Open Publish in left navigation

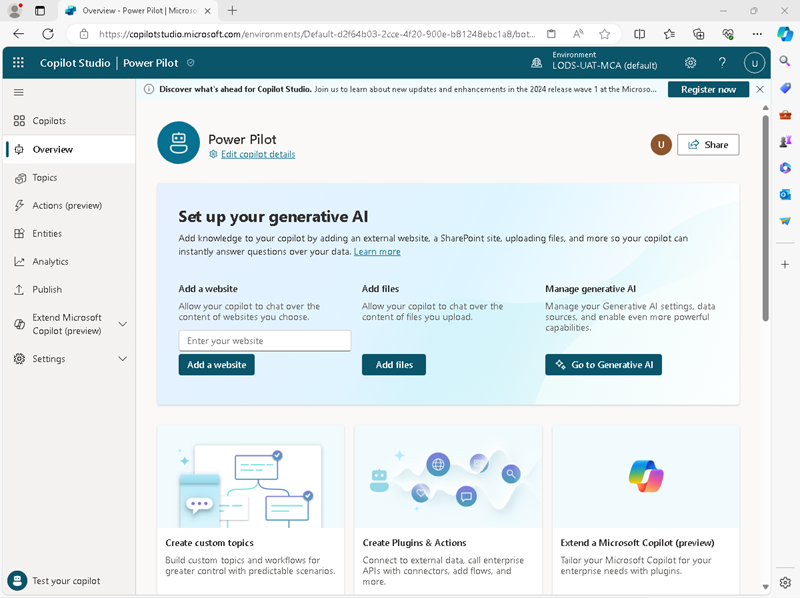click(68, 289)
